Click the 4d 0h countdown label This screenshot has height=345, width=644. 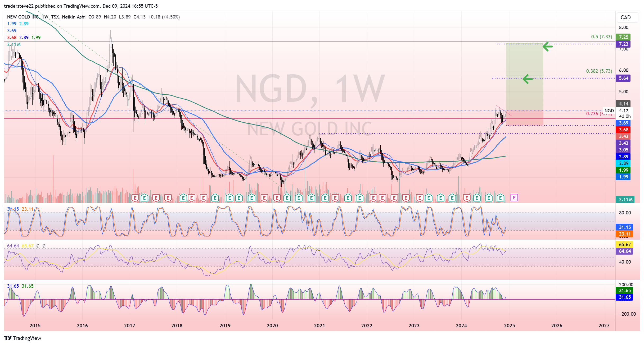click(625, 116)
